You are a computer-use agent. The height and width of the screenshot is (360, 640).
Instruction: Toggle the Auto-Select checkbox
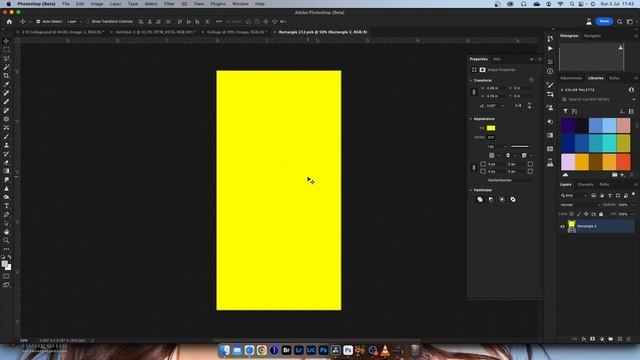click(x=38, y=22)
